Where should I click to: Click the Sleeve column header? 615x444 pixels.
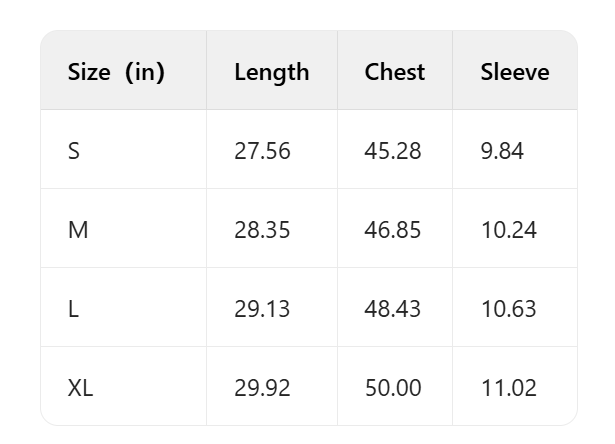tap(514, 72)
